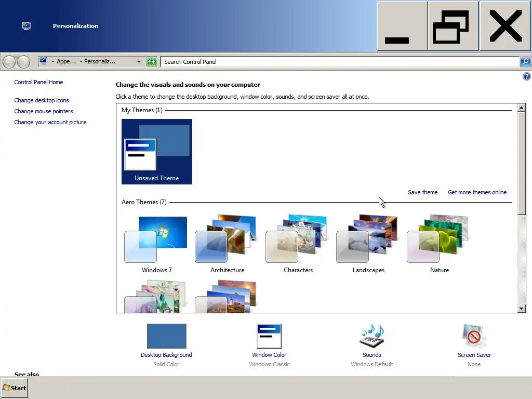Go forward with the Forward arrow button
This screenshot has height=399, width=532.
tap(23, 62)
